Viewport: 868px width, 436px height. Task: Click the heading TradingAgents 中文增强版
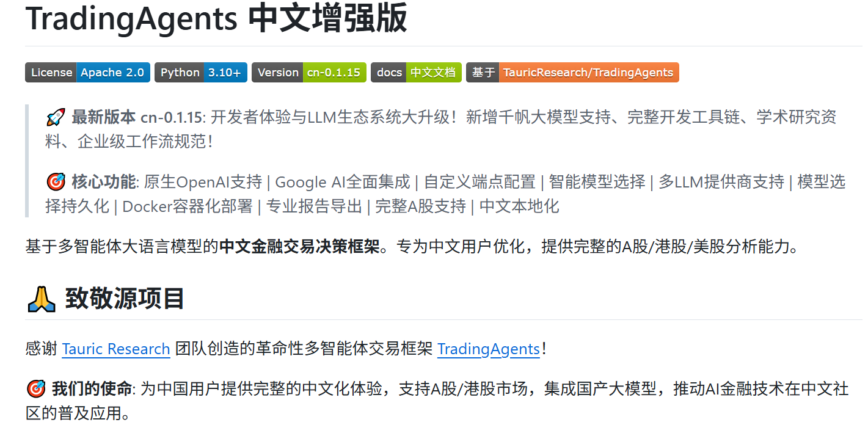point(217,20)
